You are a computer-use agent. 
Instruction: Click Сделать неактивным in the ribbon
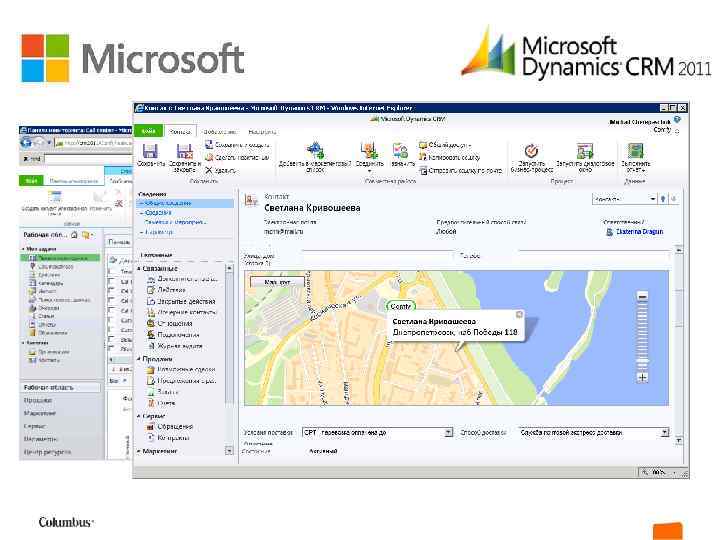coord(237,157)
